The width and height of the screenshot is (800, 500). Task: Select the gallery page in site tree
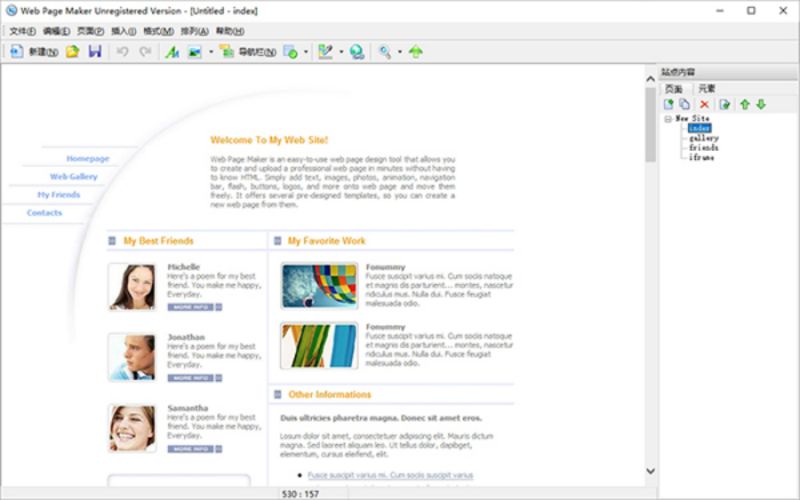click(703, 138)
